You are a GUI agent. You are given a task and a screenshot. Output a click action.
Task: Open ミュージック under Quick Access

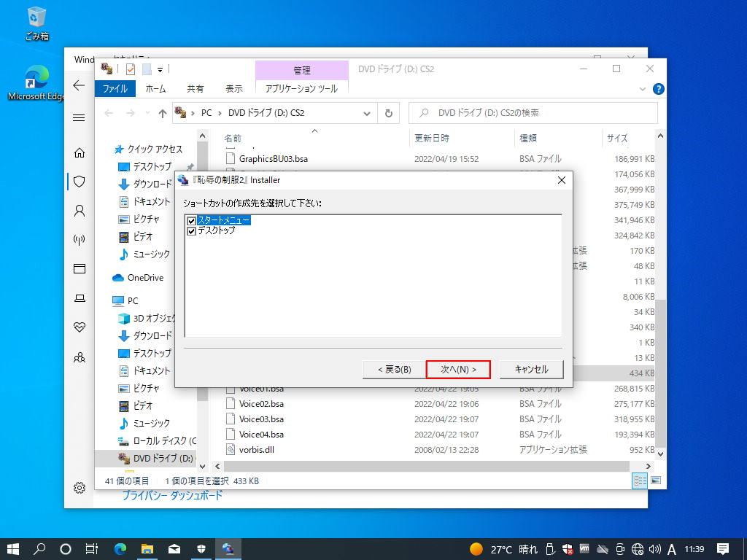[x=151, y=254]
